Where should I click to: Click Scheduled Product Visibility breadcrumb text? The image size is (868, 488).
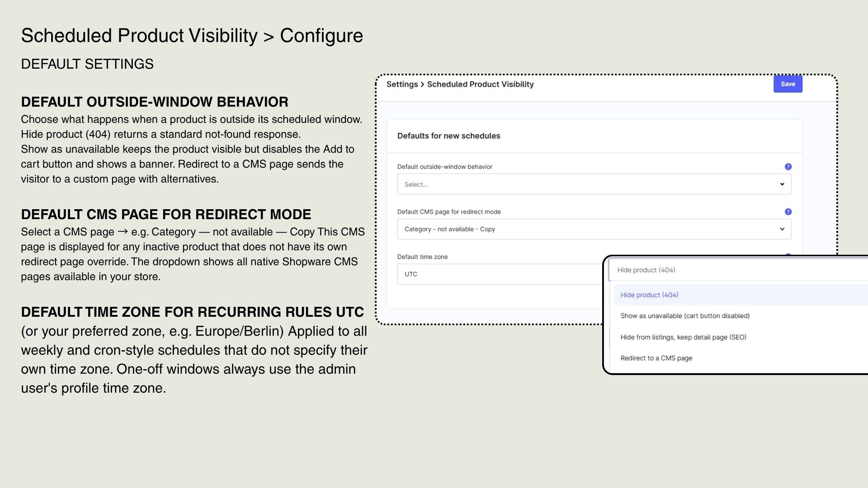click(x=480, y=84)
